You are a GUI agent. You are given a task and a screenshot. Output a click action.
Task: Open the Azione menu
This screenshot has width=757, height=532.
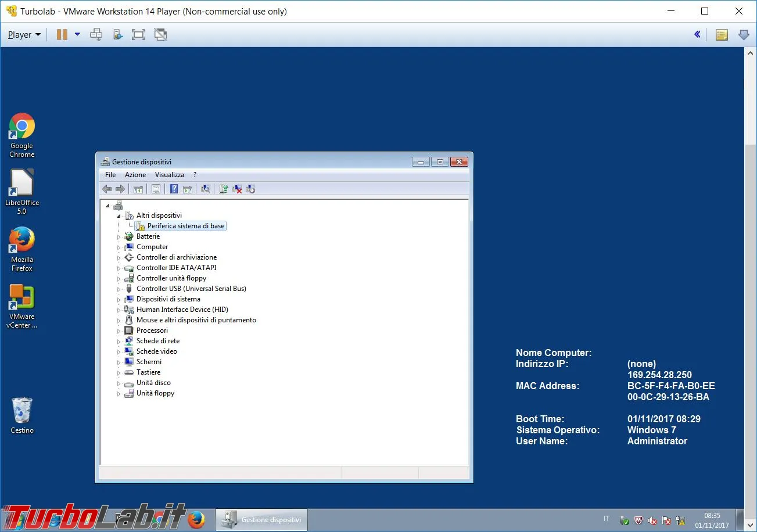[135, 175]
